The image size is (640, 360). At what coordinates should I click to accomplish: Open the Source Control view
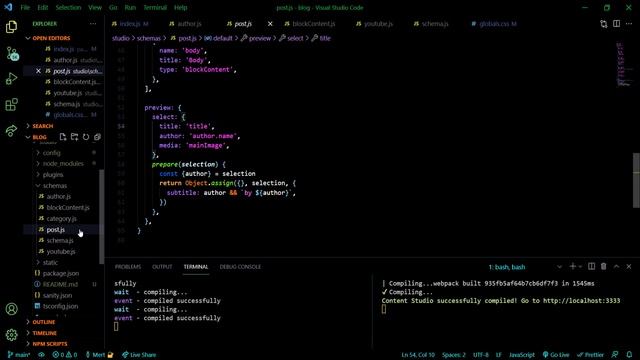11,53
